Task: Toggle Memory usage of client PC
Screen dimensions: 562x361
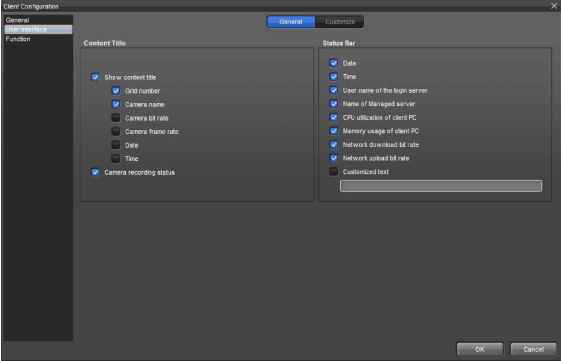Action: click(x=333, y=131)
